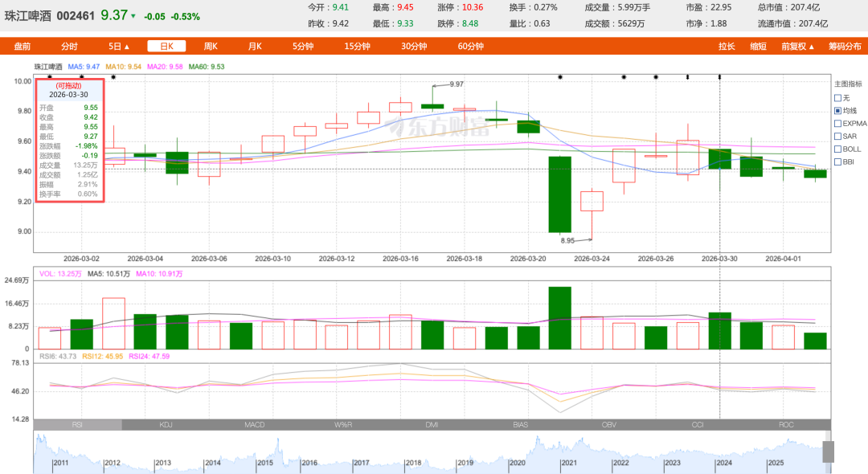The image size is (868, 474).
Task: Open the 筹码分布 chip distribution view
Action: (845, 47)
